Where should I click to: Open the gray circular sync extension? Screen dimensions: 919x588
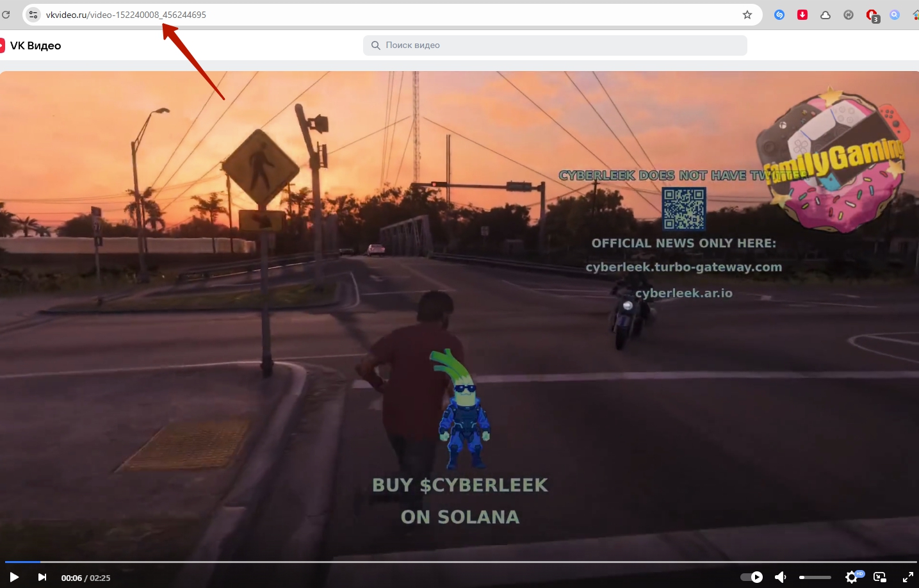pos(849,15)
